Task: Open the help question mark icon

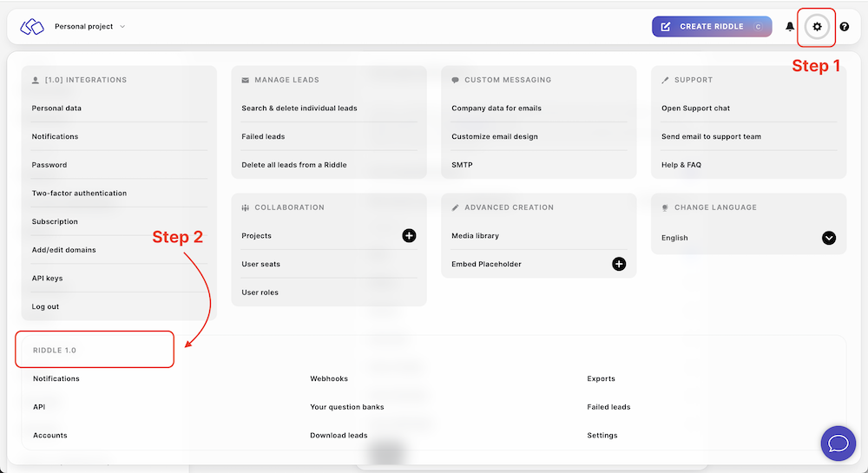Action: [x=845, y=27]
